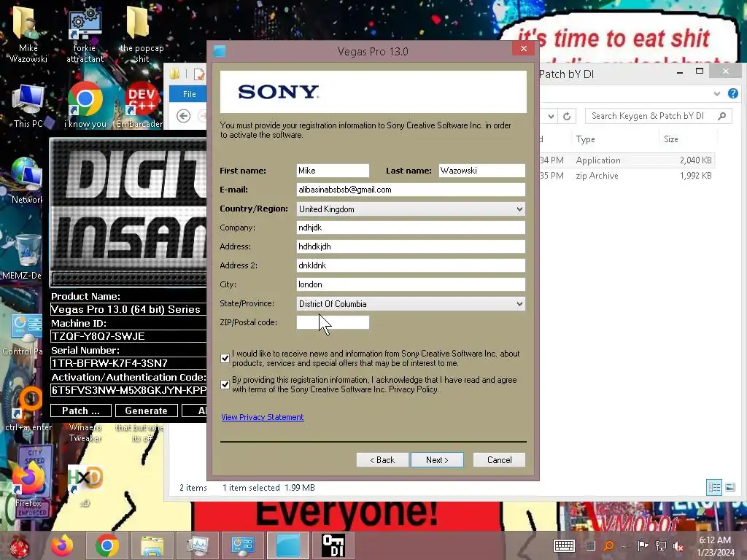The image size is (747, 560).
Task: Switch Explorer to details view icon
Action: (x=714, y=487)
